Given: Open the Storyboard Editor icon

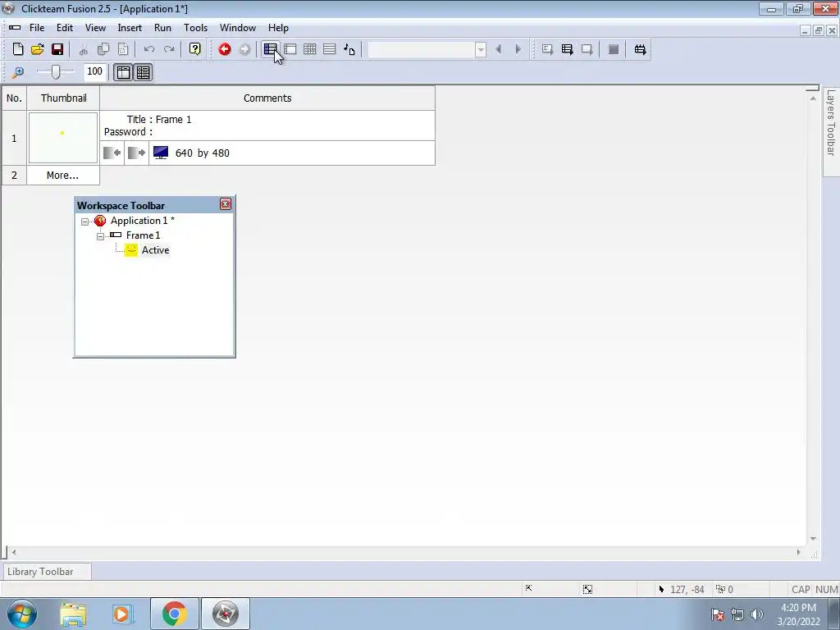Looking at the screenshot, I should point(270,49).
